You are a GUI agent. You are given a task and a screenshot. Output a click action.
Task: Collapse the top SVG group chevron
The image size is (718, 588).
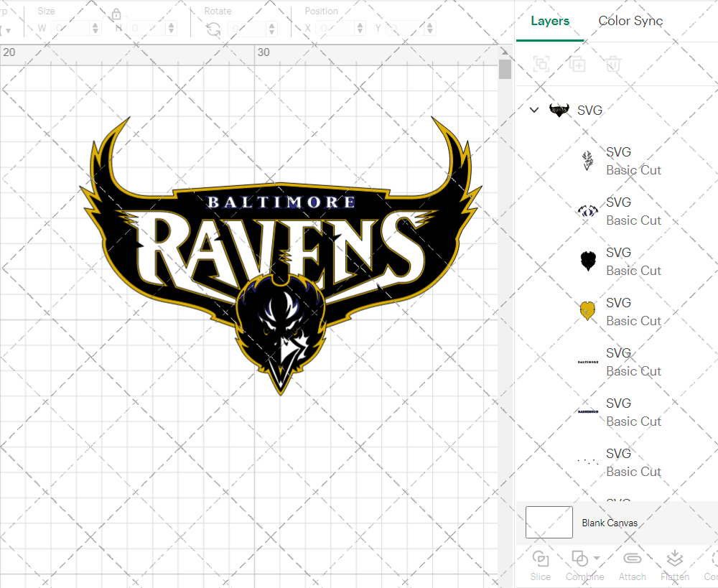pos(534,110)
